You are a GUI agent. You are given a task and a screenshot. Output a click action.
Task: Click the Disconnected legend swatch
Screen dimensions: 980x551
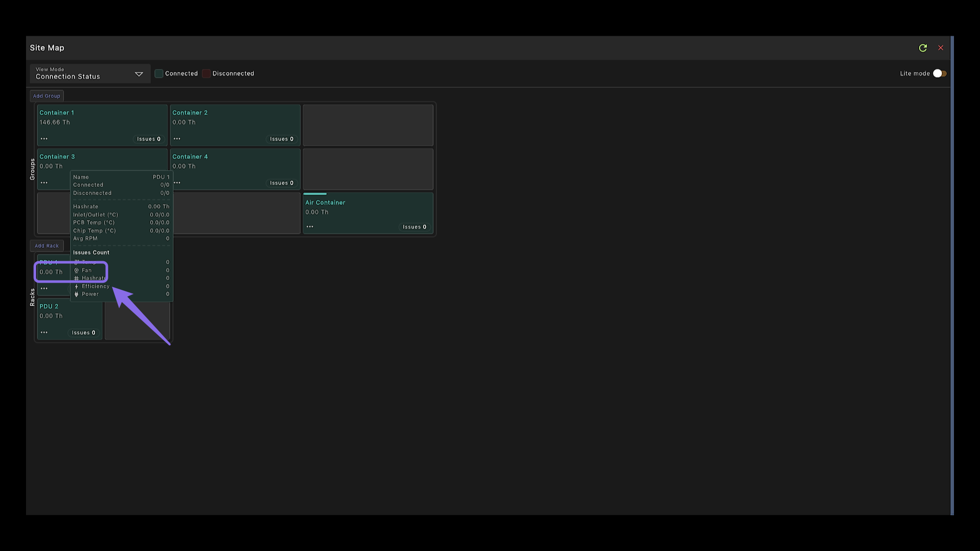pos(206,73)
